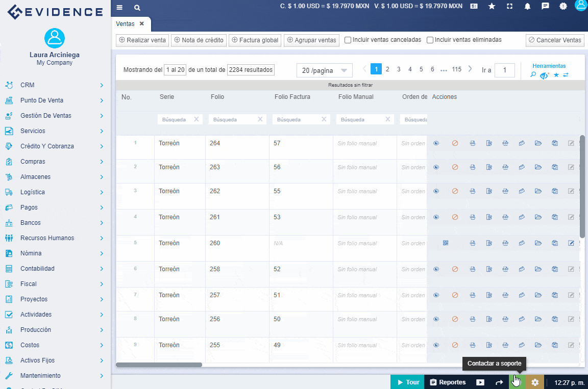Open Contactar a soporte in the bottom bar
Image resolution: width=588 pixels, height=389 pixels.
coord(516,381)
